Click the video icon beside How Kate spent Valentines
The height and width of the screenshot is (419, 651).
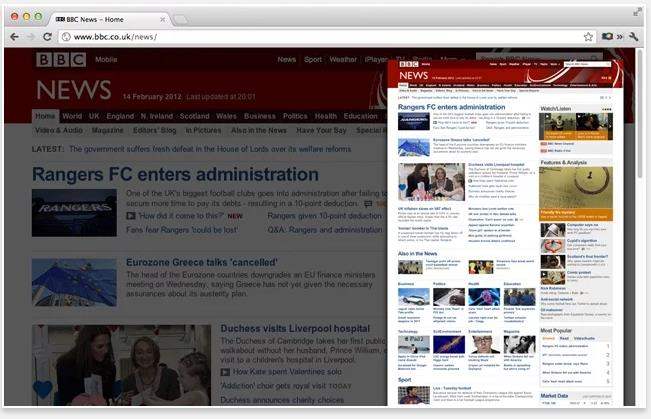[x=225, y=372]
